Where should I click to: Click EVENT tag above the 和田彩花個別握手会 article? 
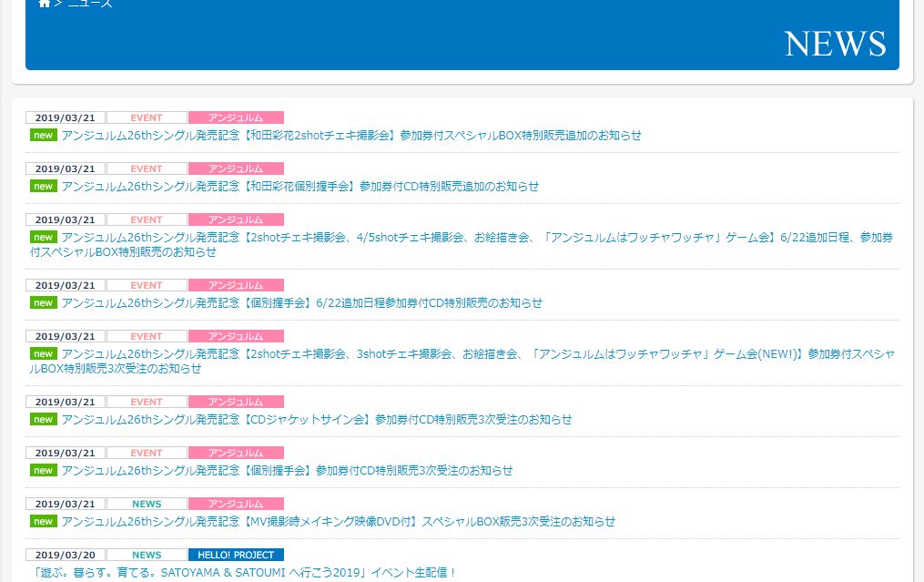click(147, 168)
